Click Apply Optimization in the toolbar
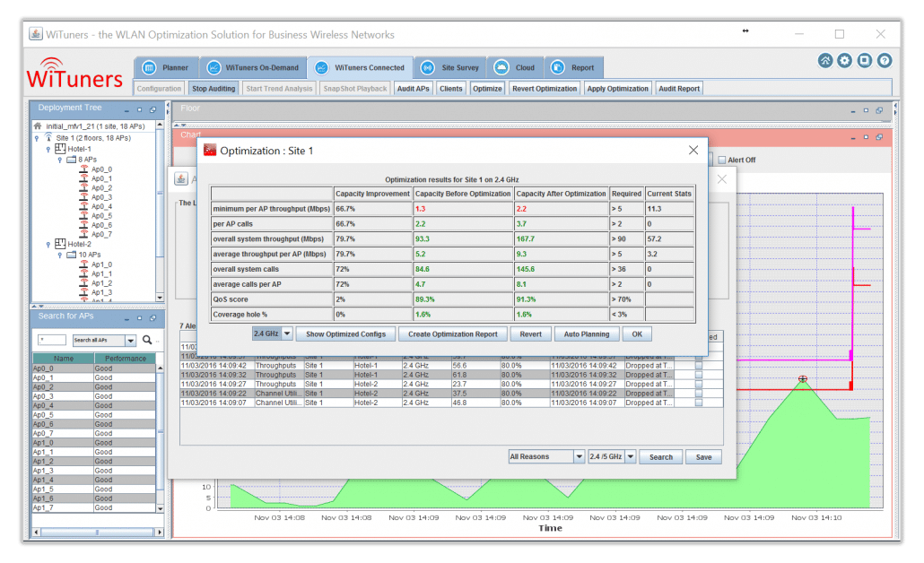 pyautogui.click(x=617, y=89)
